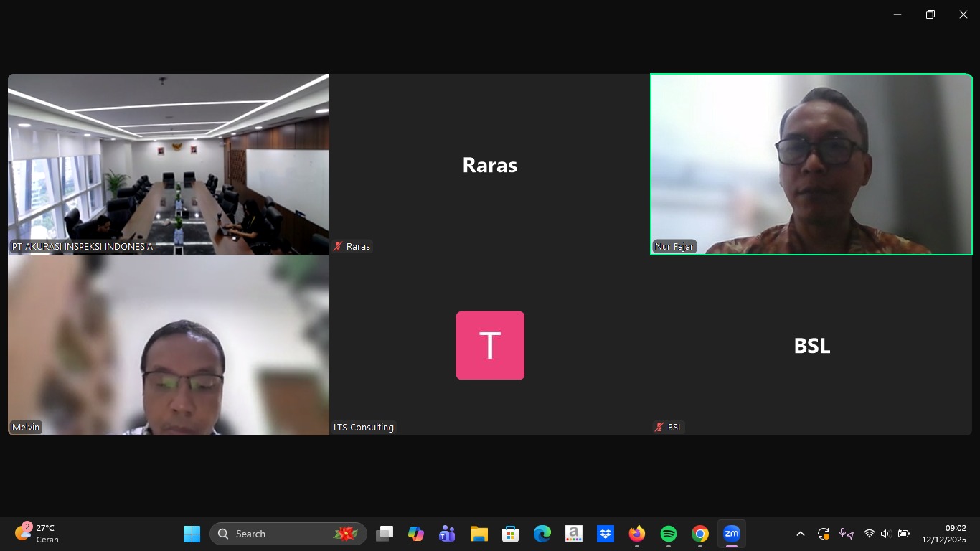Image resolution: width=980 pixels, height=551 pixels.
Task: Open Microsoft Teams from the taskbar
Action: [x=448, y=534]
